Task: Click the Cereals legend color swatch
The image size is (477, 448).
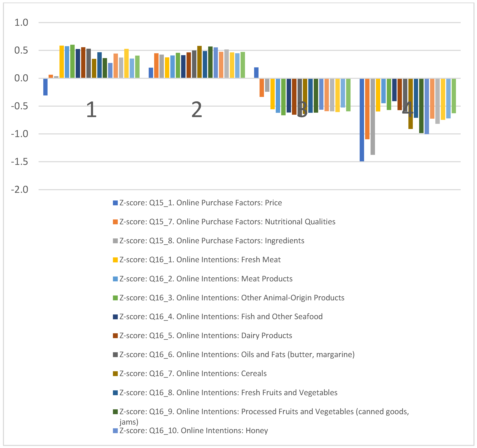Action: (x=115, y=374)
